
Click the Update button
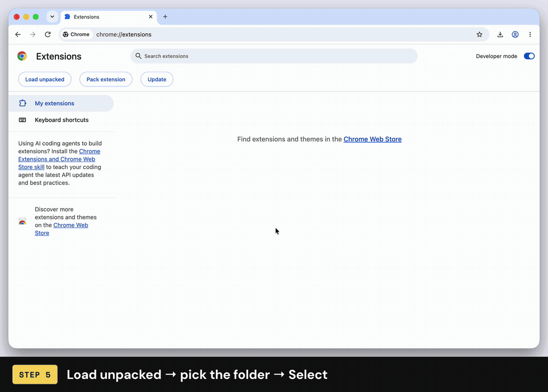coord(157,79)
